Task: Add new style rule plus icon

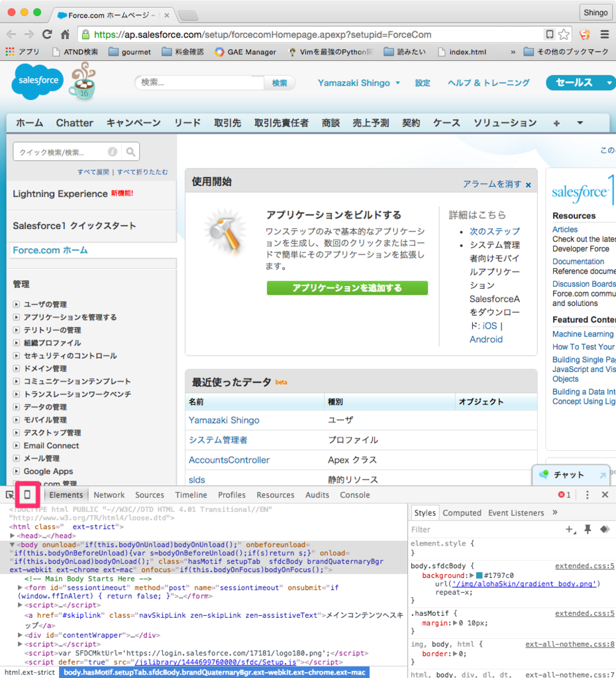Action: 570,529
